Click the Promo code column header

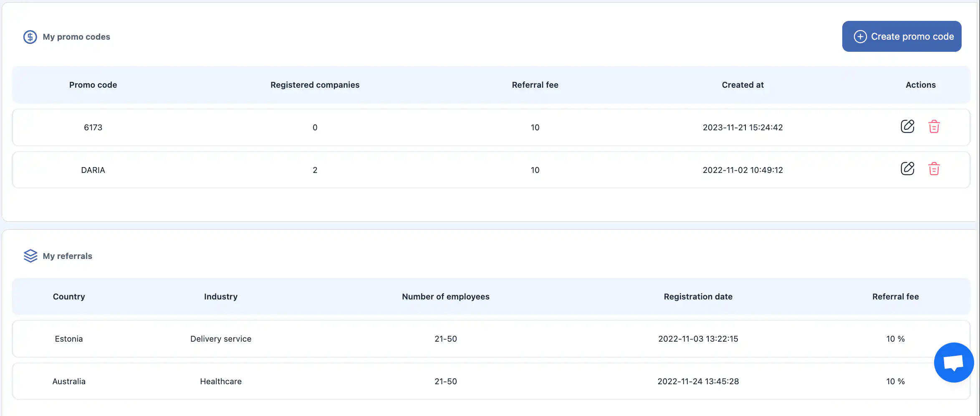click(93, 85)
